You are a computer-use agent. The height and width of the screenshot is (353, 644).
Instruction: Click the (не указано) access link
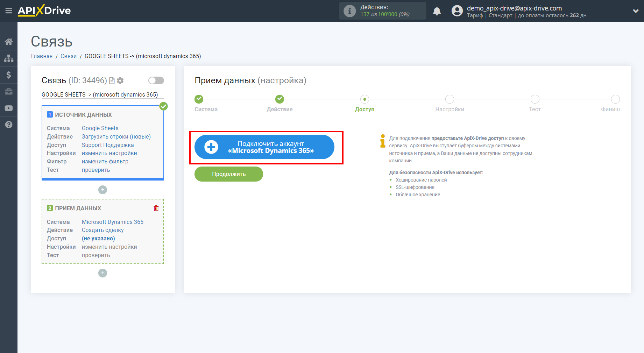pyautogui.click(x=98, y=238)
